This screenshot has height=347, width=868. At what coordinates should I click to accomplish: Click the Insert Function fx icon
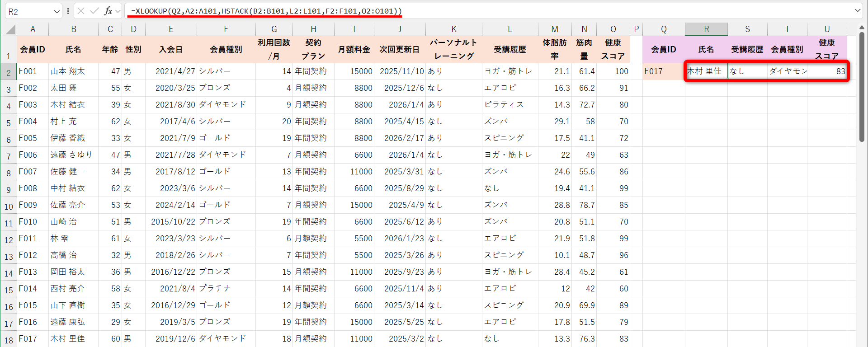(108, 11)
